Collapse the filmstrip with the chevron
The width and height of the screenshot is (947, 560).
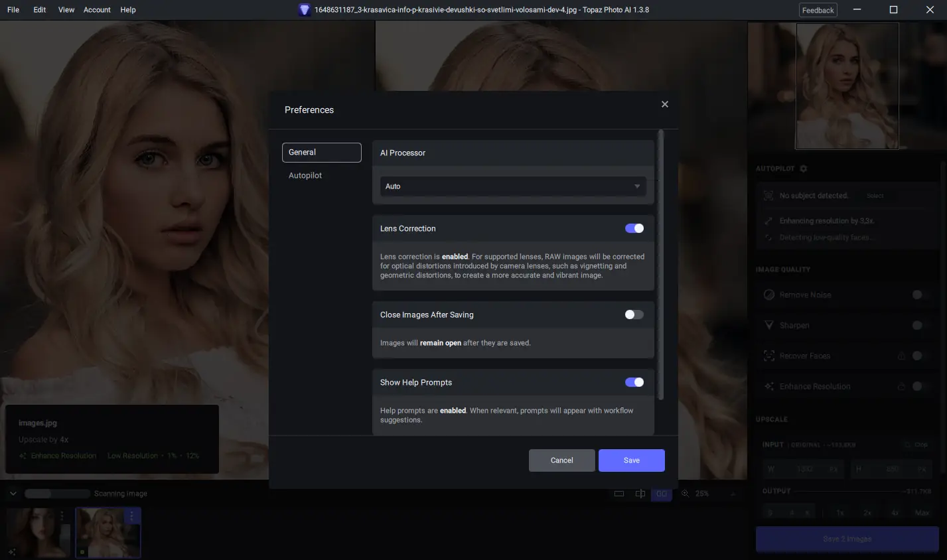point(13,494)
